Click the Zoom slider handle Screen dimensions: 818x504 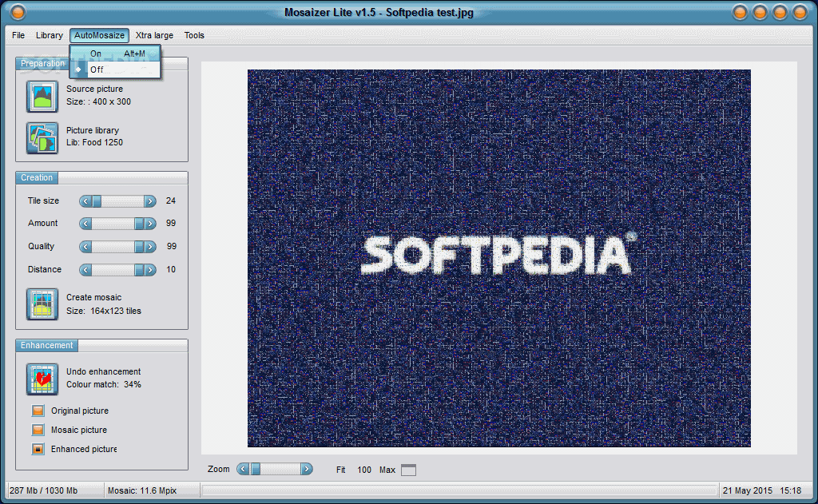point(256,469)
